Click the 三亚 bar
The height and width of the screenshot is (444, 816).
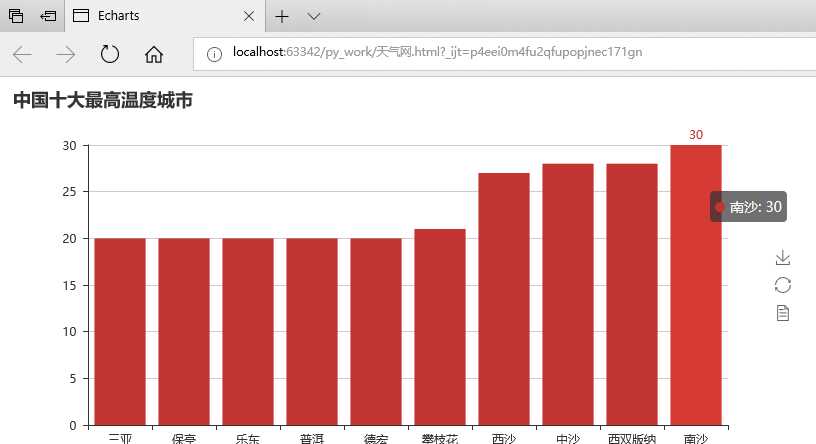[120, 332]
